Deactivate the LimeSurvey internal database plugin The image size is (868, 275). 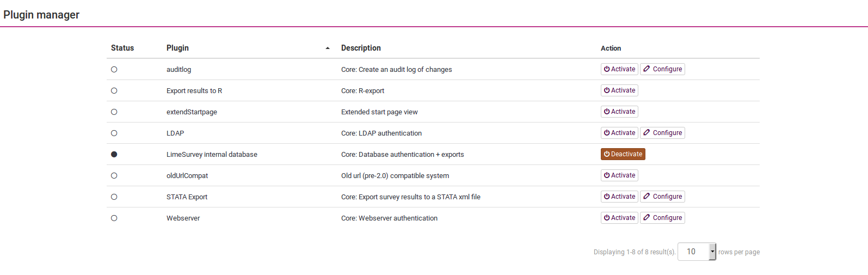coord(623,154)
